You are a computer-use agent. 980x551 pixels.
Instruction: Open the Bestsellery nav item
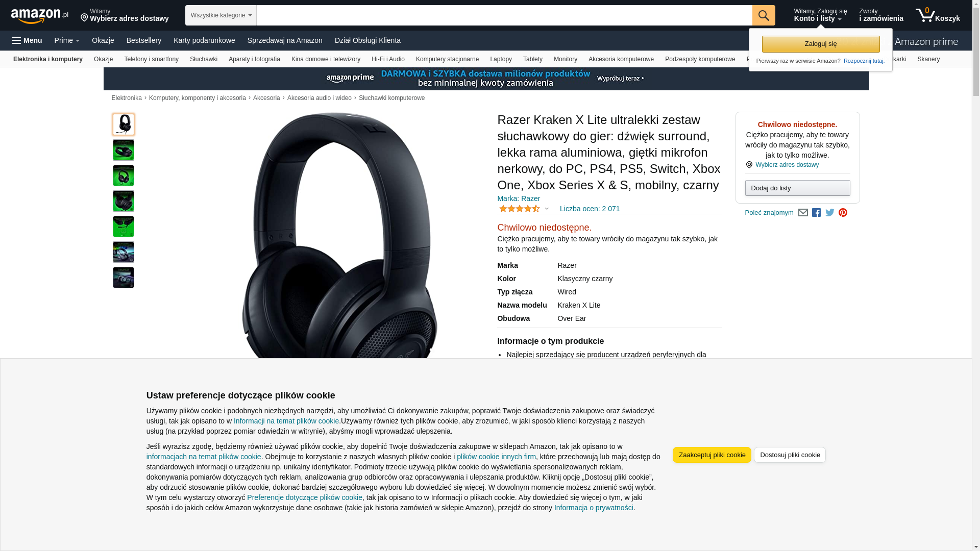point(144,40)
